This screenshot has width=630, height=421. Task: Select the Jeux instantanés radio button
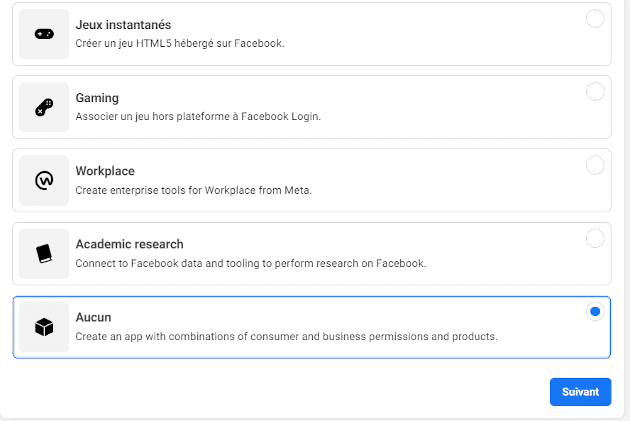(x=595, y=19)
